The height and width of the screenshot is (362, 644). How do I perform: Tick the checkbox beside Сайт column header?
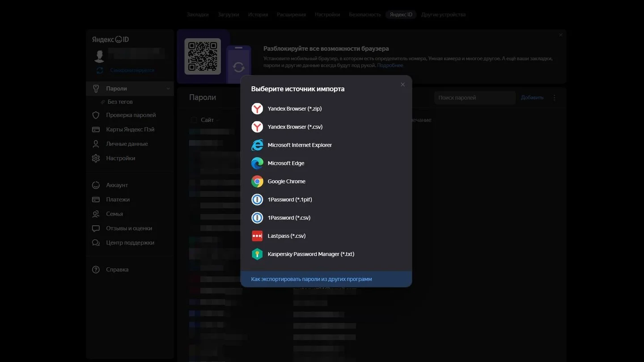pyautogui.click(x=194, y=120)
